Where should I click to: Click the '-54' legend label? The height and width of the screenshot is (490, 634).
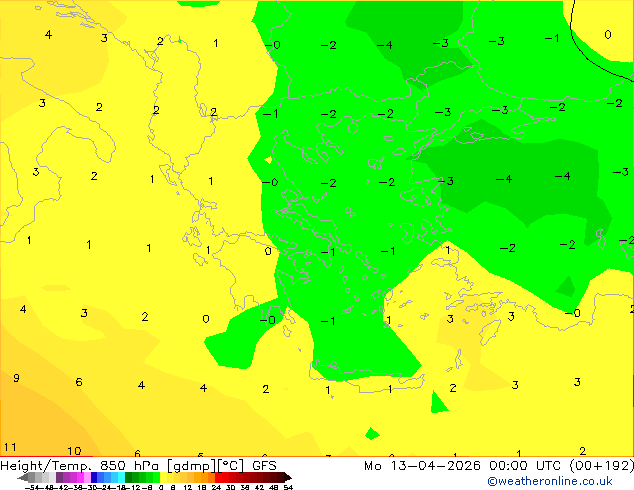tap(32, 487)
